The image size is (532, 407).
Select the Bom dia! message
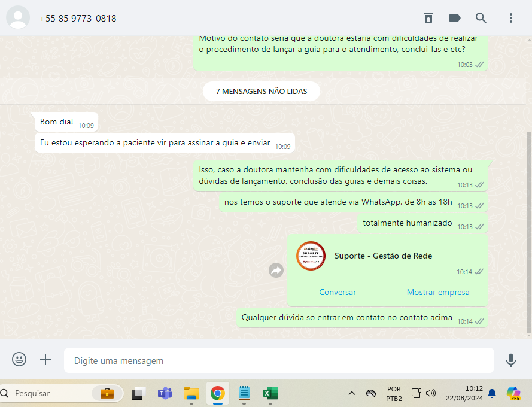pos(66,122)
